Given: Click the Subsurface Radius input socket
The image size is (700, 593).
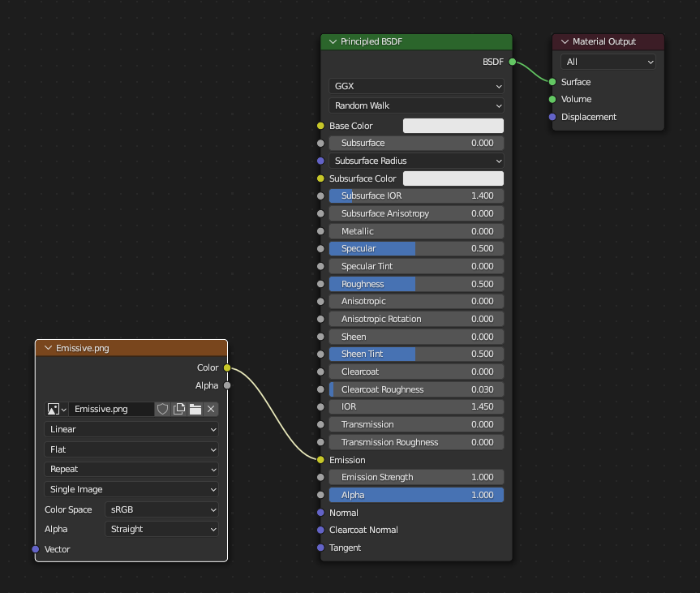Looking at the screenshot, I should tap(320, 161).
